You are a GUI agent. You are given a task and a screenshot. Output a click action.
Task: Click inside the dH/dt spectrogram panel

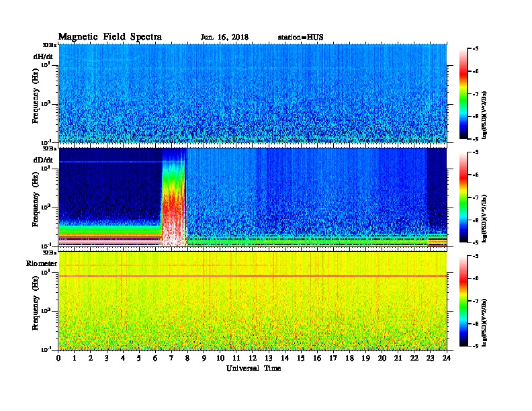[253, 93]
